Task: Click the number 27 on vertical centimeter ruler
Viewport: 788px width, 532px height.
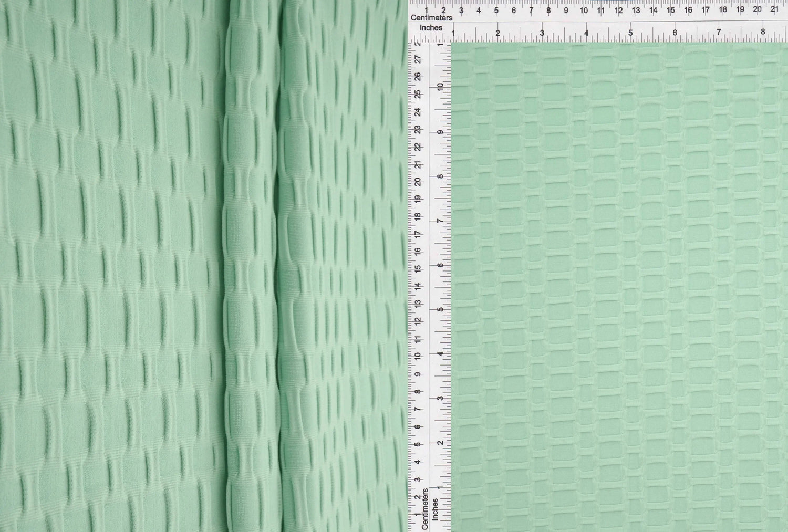Action: (418, 59)
